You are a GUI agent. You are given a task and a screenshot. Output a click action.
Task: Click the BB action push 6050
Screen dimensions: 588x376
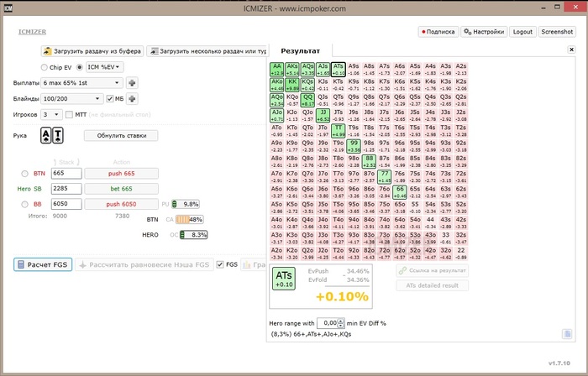[121, 204]
